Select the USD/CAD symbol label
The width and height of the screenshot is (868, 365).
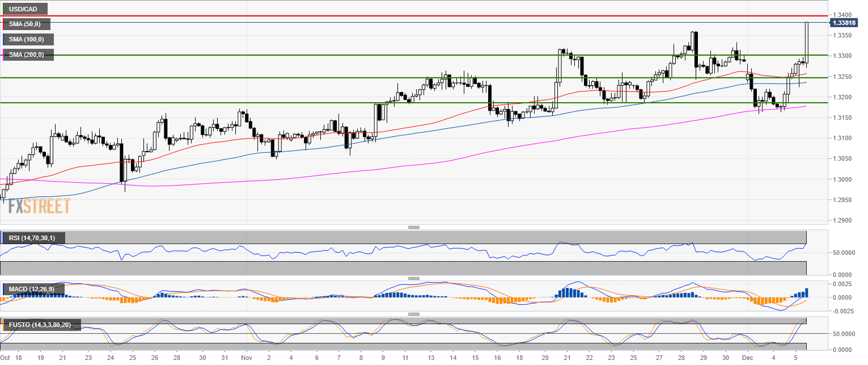[23, 9]
